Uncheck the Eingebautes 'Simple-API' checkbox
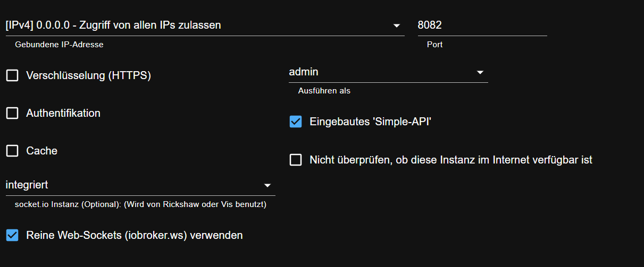Image resolution: width=644 pixels, height=267 pixels. coord(296,122)
